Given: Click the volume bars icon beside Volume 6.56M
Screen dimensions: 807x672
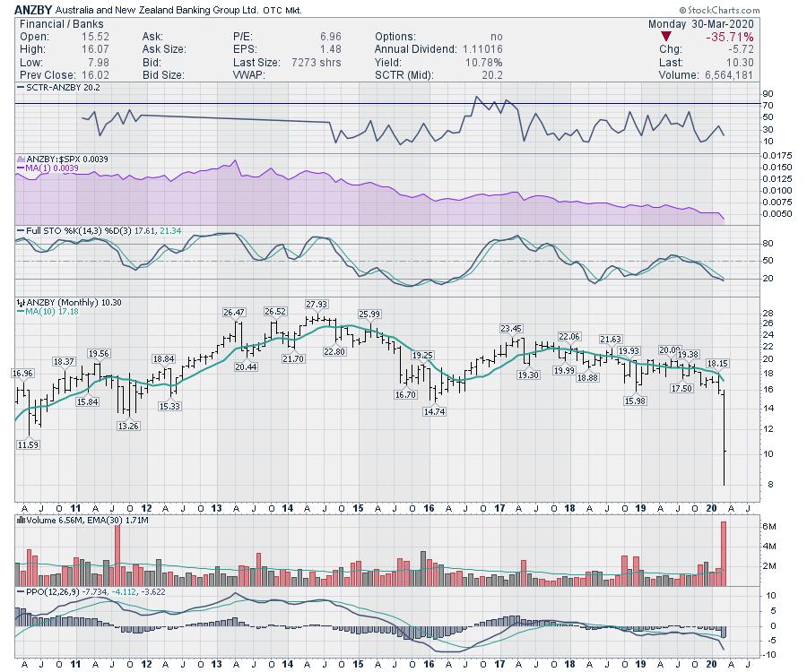Looking at the screenshot, I should coord(21,520).
